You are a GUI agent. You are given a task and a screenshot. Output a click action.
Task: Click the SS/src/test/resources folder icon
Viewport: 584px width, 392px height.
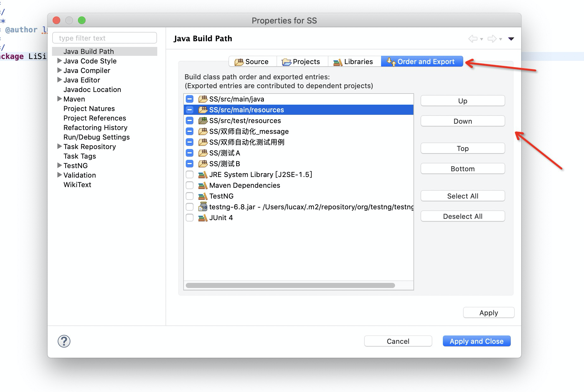pyautogui.click(x=203, y=121)
